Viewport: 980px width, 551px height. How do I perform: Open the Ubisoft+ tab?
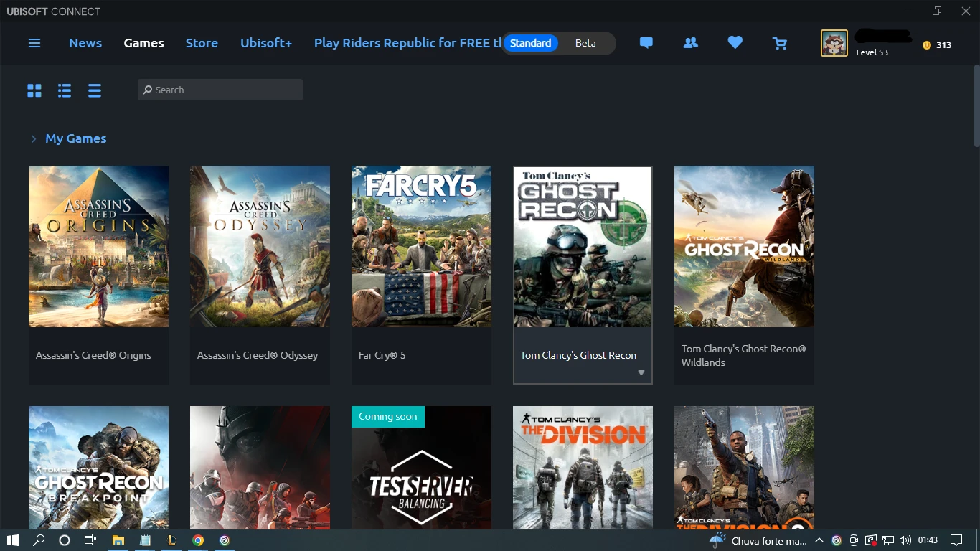[x=266, y=43]
